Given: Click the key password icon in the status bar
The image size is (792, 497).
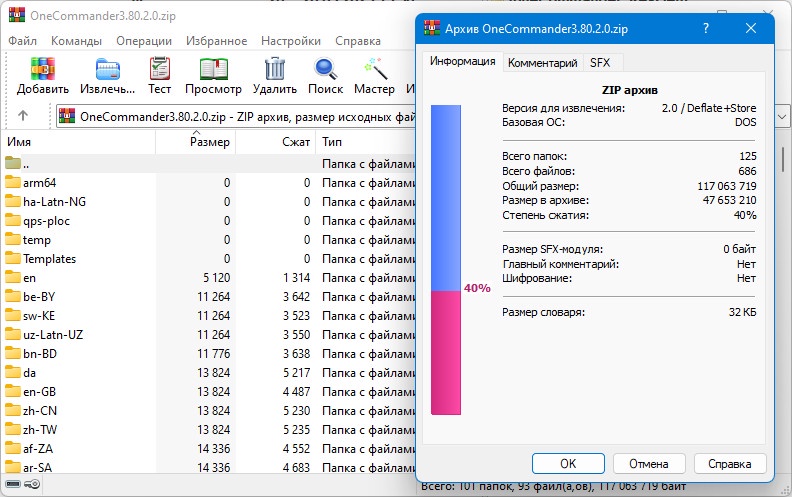Looking at the screenshot, I should coord(32,484).
